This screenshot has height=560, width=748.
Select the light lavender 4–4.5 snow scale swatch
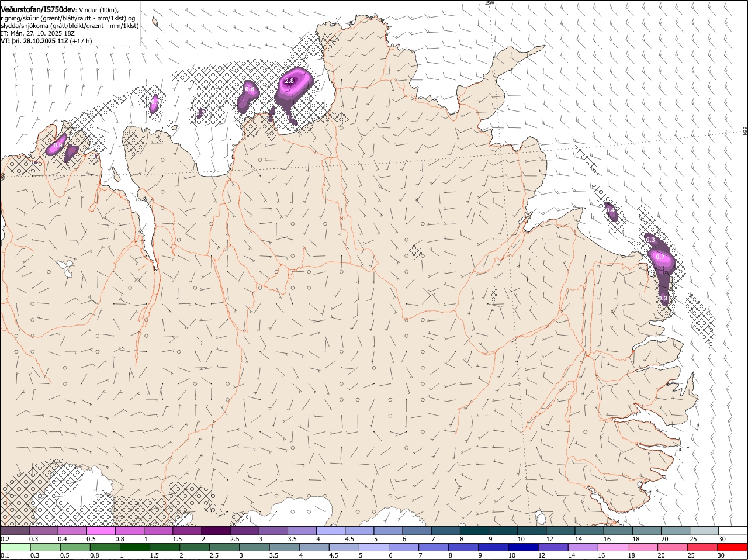coord(331,530)
